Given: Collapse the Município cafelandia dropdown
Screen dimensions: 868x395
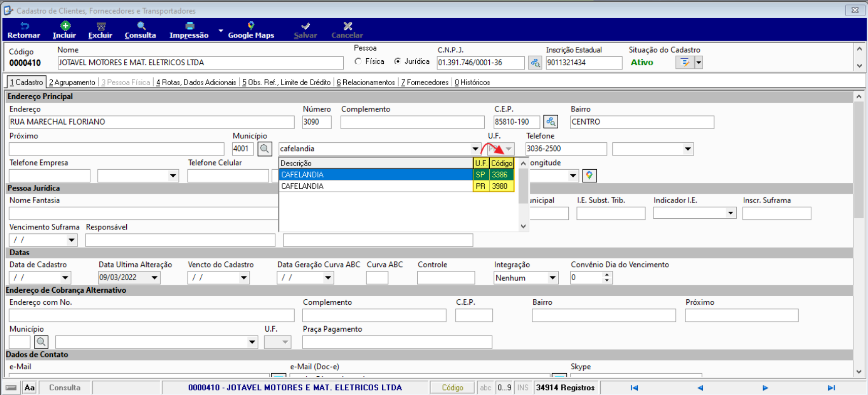Looking at the screenshot, I should (x=475, y=149).
